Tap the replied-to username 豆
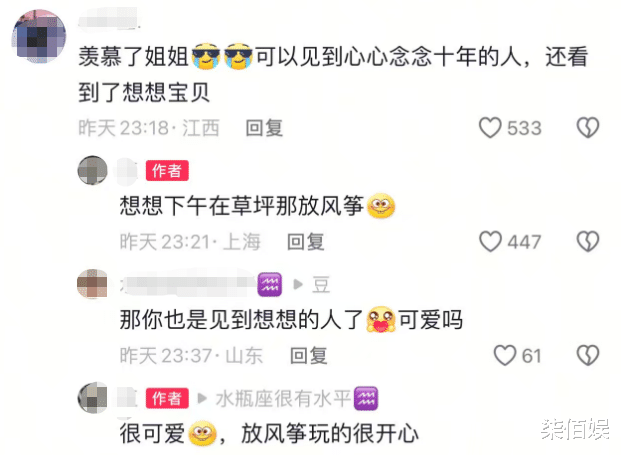621x455 pixels. click(321, 284)
